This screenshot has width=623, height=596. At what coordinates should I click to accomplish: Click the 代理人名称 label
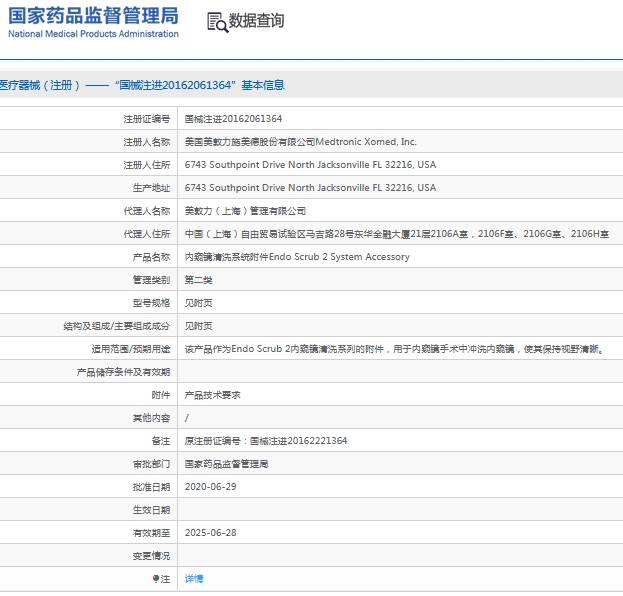tap(147, 211)
